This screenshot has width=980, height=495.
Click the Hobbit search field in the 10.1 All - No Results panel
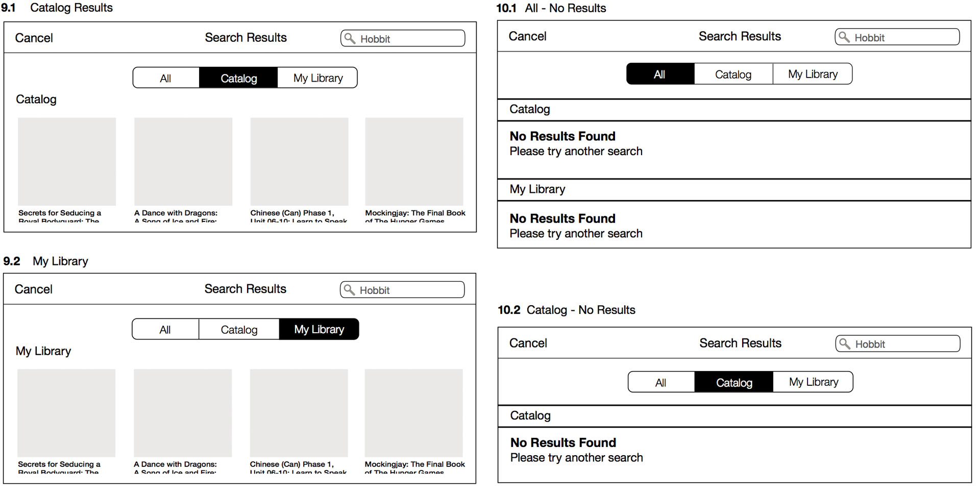[x=897, y=37]
